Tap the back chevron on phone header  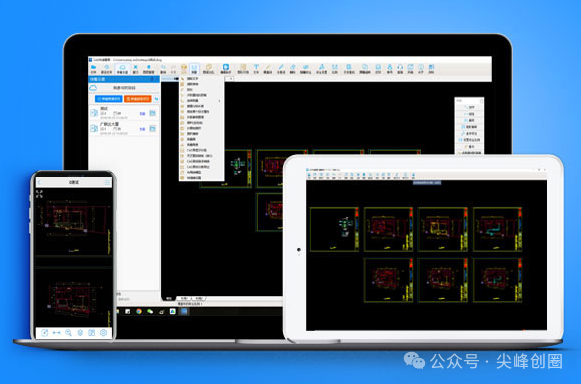pyautogui.click(x=40, y=182)
